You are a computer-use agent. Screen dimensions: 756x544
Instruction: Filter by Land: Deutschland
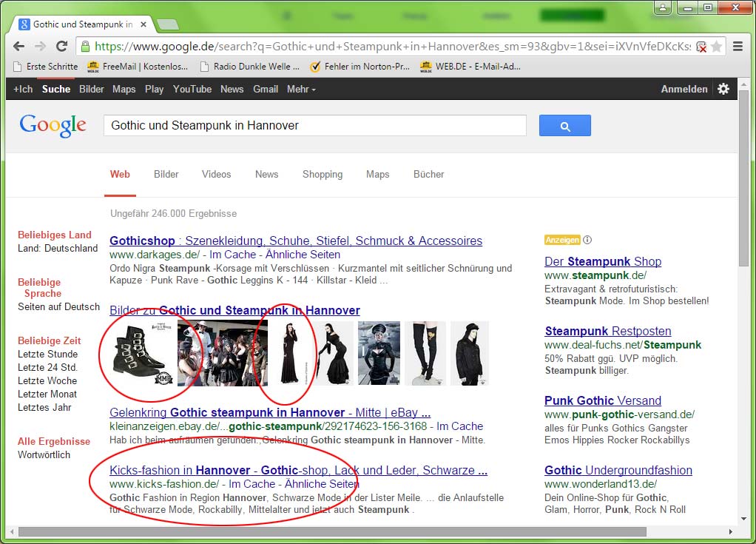pos(58,249)
